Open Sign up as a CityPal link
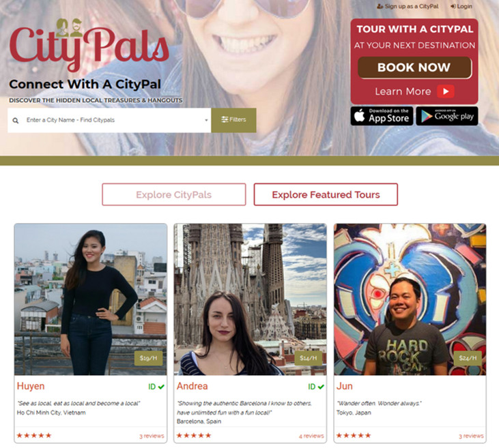Image resolution: width=499 pixels, height=448 pixels. pos(408,6)
